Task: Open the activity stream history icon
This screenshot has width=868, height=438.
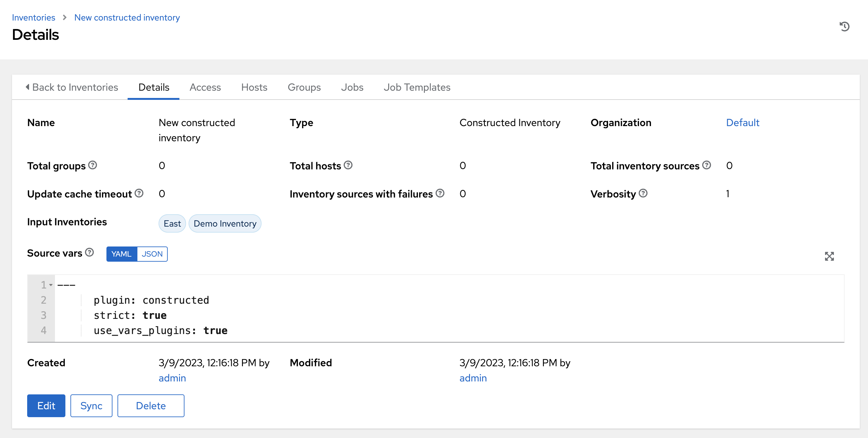Action: pos(845,27)
